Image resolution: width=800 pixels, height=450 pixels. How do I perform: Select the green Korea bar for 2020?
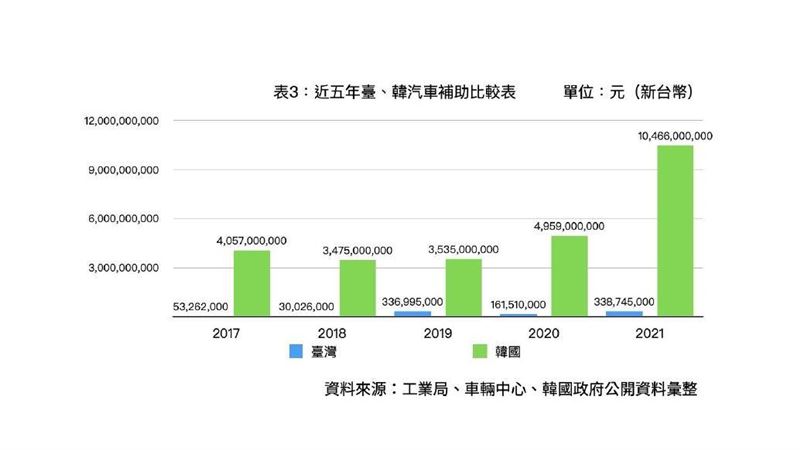[x=569, y=276]
